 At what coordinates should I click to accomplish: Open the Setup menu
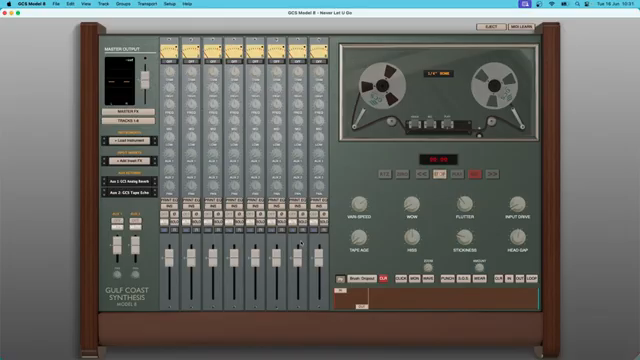click(170, 4)
